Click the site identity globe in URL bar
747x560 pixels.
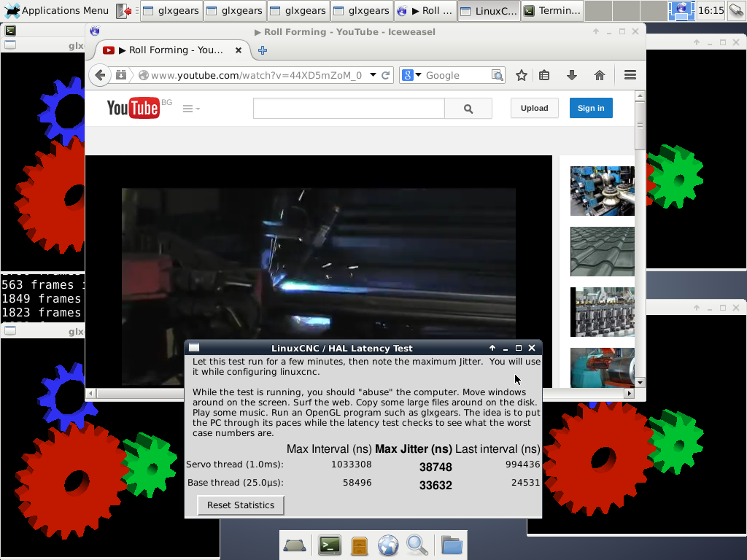pyautogui.click(x=144, y=75)
